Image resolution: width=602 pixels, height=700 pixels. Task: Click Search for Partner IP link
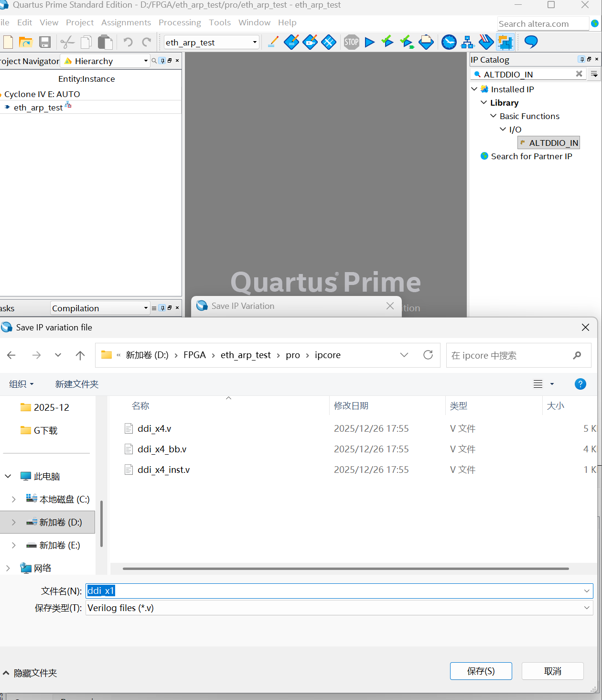pos(531,156)
